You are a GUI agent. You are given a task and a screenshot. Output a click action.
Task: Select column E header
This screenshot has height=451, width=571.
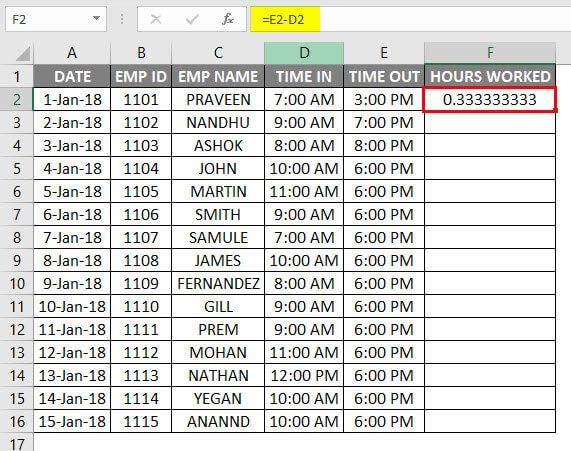384,53
